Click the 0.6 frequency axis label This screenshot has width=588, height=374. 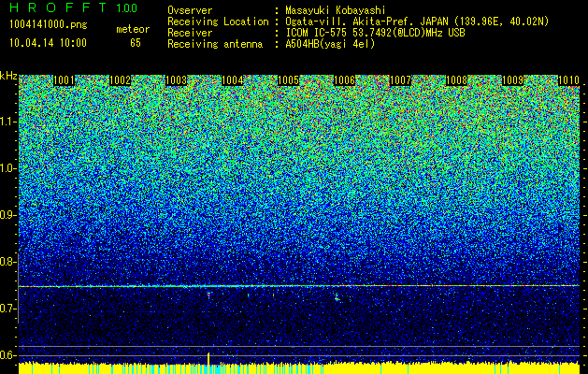tap(8, 355)
